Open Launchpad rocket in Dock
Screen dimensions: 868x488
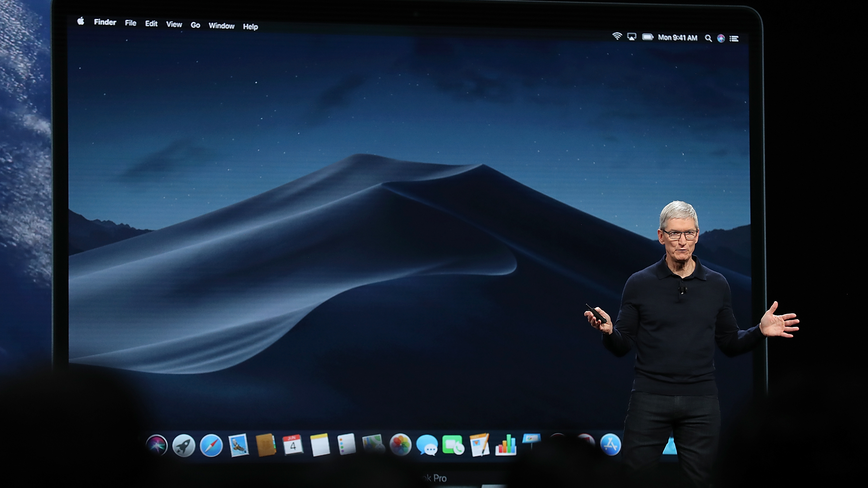tap(184, 445)
